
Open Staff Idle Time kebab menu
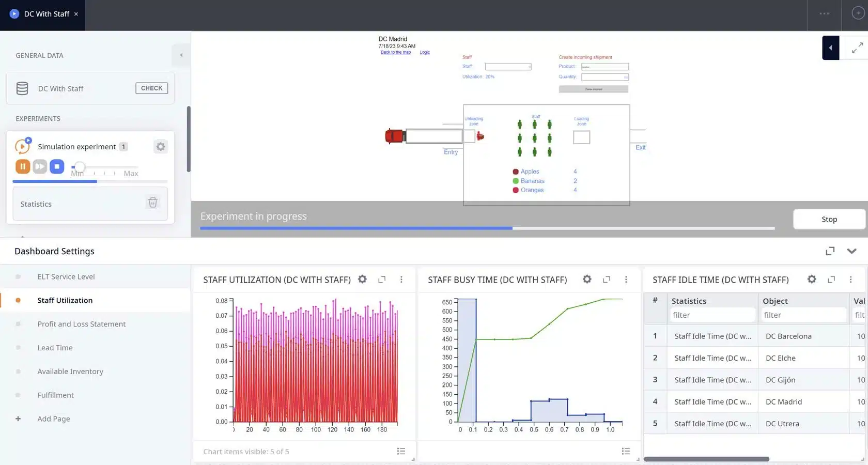click(x=850, y=280)
